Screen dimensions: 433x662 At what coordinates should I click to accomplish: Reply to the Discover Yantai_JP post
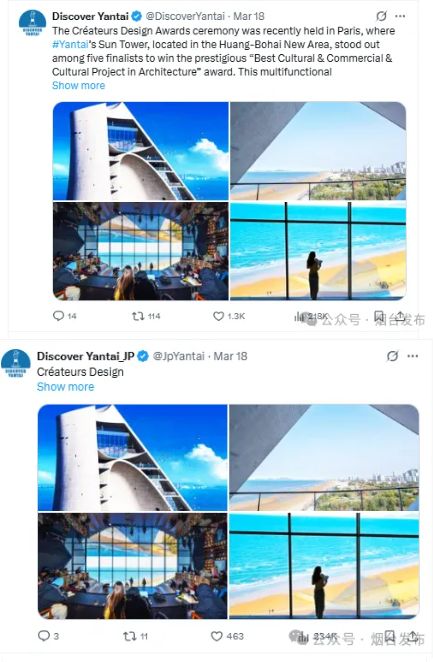tap(44, 635)
